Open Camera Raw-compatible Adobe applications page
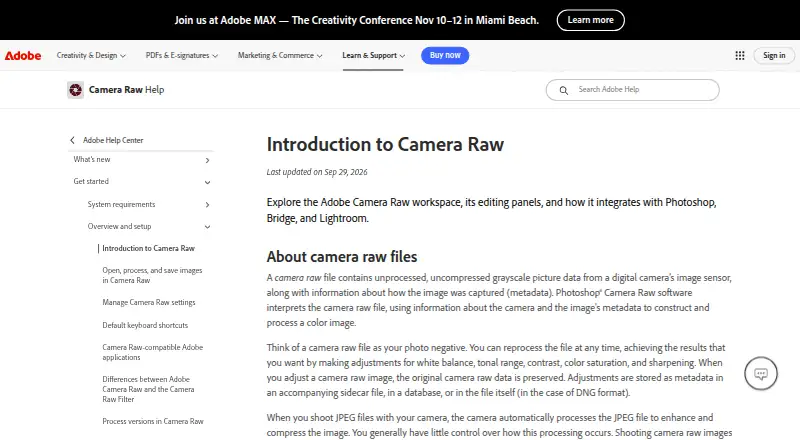 (153, 352)
